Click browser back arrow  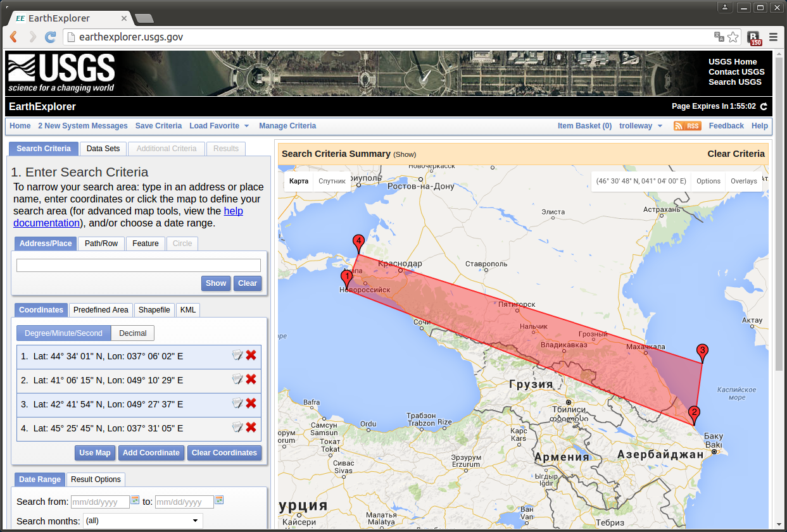click(13, 37)
